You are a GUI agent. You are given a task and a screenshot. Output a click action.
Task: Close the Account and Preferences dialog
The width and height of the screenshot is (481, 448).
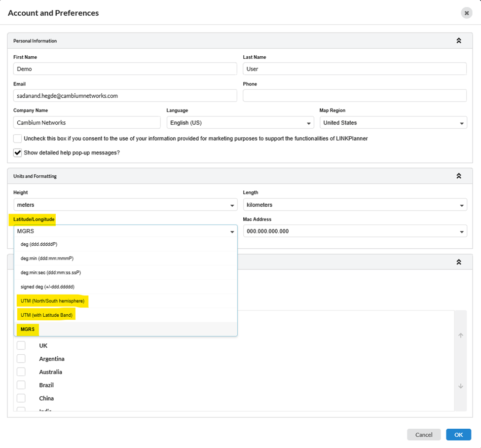(x=466, y=13)
